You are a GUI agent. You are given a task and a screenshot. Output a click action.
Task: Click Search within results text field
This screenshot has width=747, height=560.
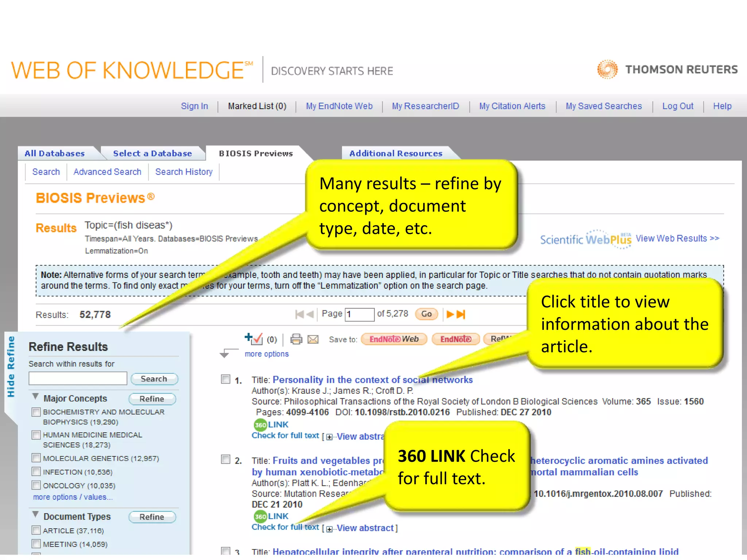78,378
